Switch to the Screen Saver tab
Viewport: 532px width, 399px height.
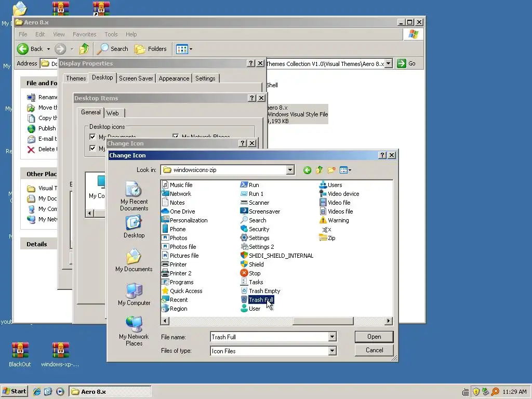(x=136, y=78)
